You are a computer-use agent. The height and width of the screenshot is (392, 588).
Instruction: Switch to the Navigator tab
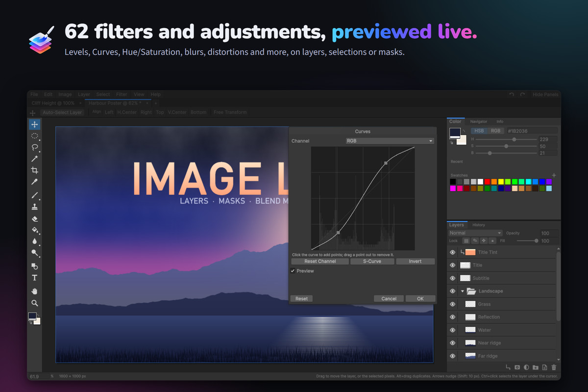[x=479, y=122]
